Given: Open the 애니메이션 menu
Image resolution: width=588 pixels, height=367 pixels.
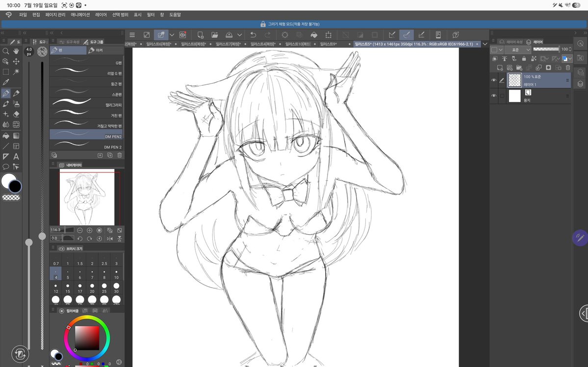Looking at the screenshot, I should (80, 15).
